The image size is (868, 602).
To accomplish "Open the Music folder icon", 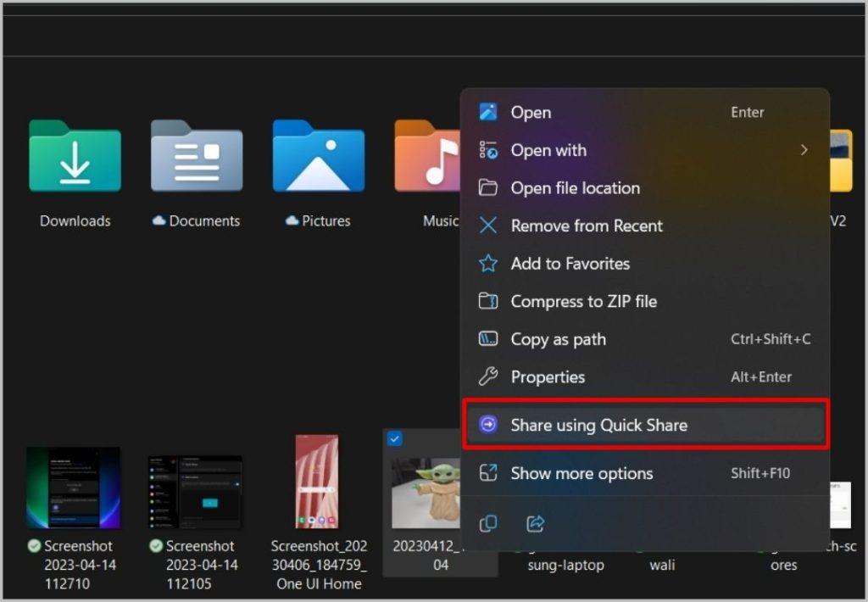I will point(426,156).
